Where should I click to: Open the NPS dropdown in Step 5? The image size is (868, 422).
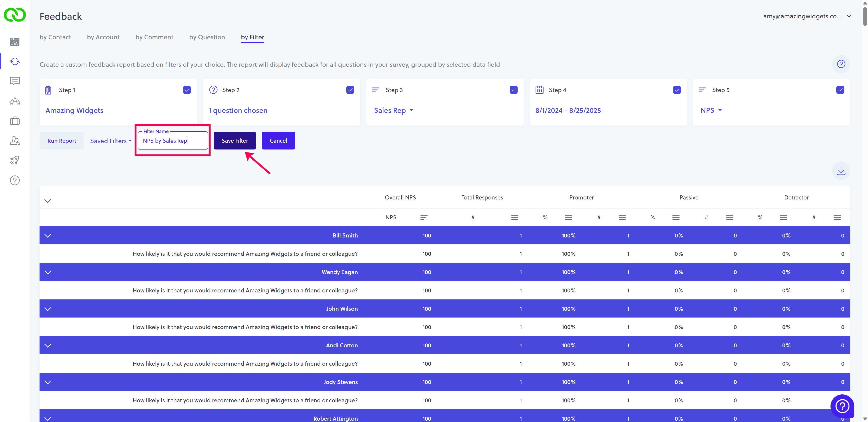pyautogui.click(x=711, y=110)
